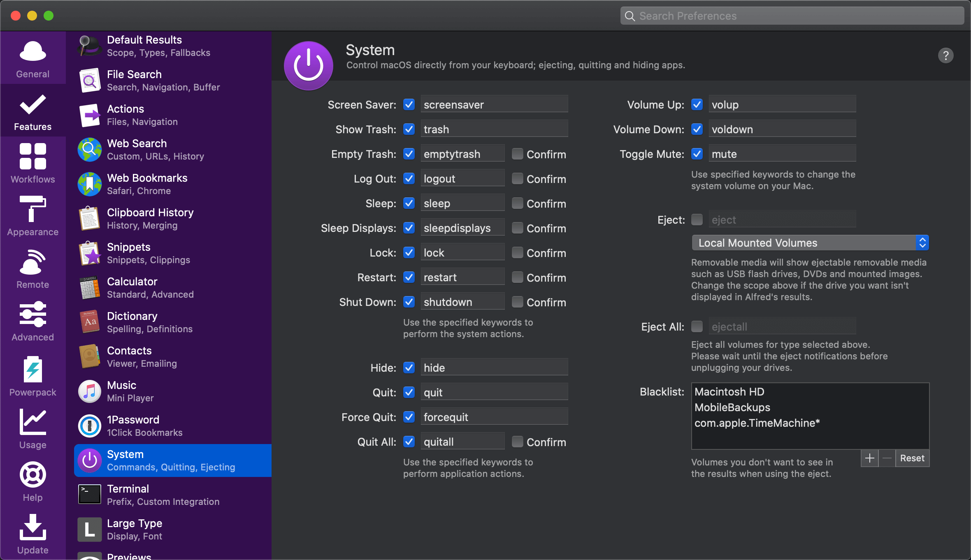
Task: Uncheck the Volume Up keyword
Action: coord(697,104)
